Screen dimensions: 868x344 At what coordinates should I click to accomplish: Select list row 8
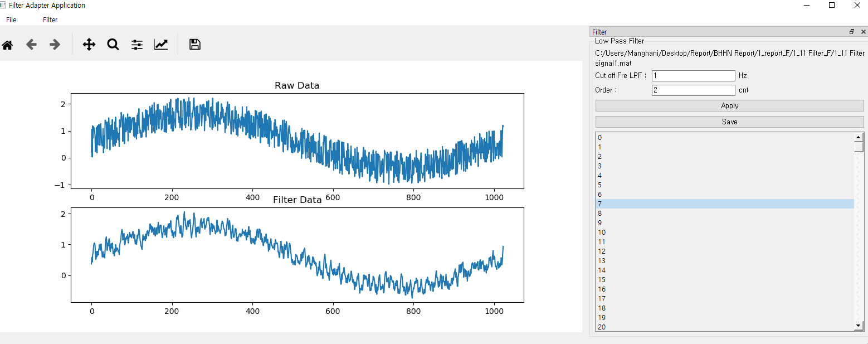(725, 213)
